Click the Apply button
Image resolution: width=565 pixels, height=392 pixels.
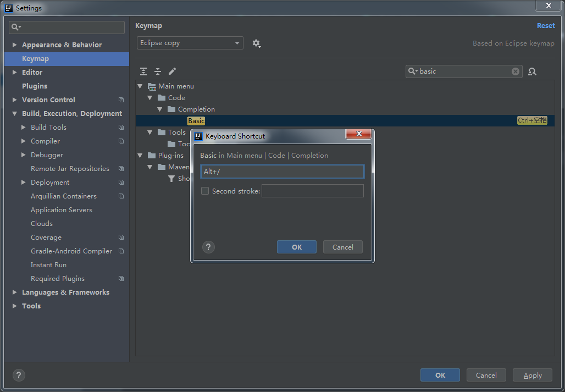coord(532,375)
